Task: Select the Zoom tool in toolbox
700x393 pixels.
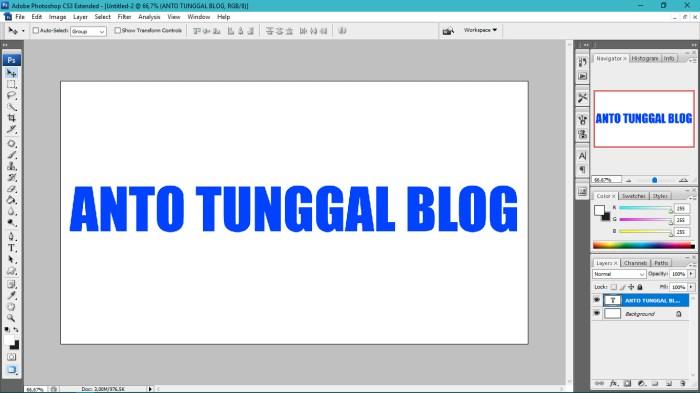Action: click(x=12, y=318)
